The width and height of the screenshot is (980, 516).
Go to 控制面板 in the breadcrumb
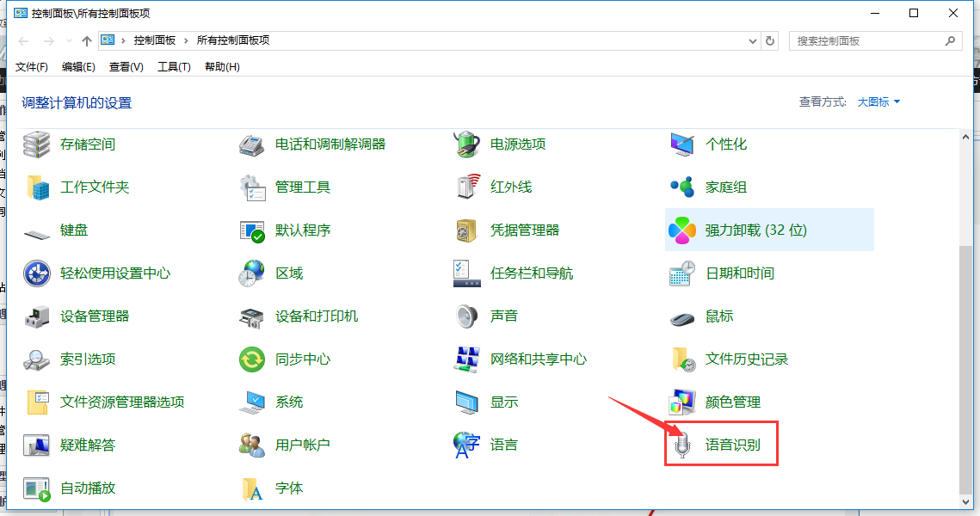[x=154, y=40]
